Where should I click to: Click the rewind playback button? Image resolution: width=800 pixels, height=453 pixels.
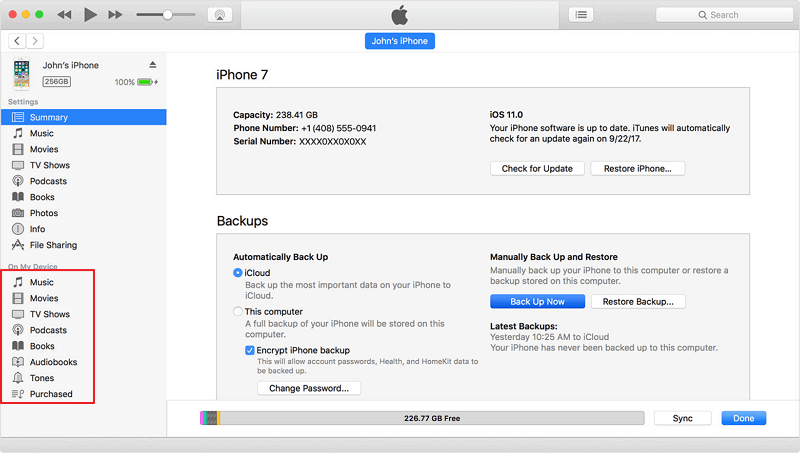point(64,15)
